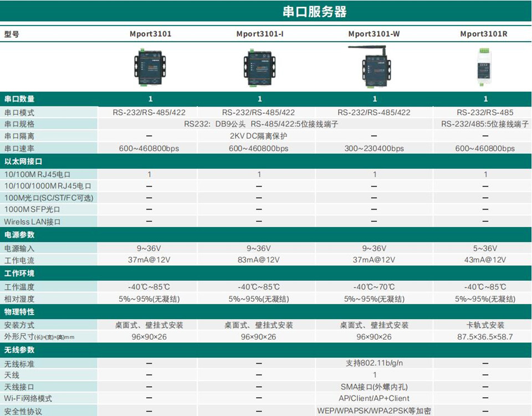This screenshot has height=416, width=532.
Task: Click the RS-232/RS-485 value for Mport3101R
Action: pyautogui.click(x=485, y=113)
